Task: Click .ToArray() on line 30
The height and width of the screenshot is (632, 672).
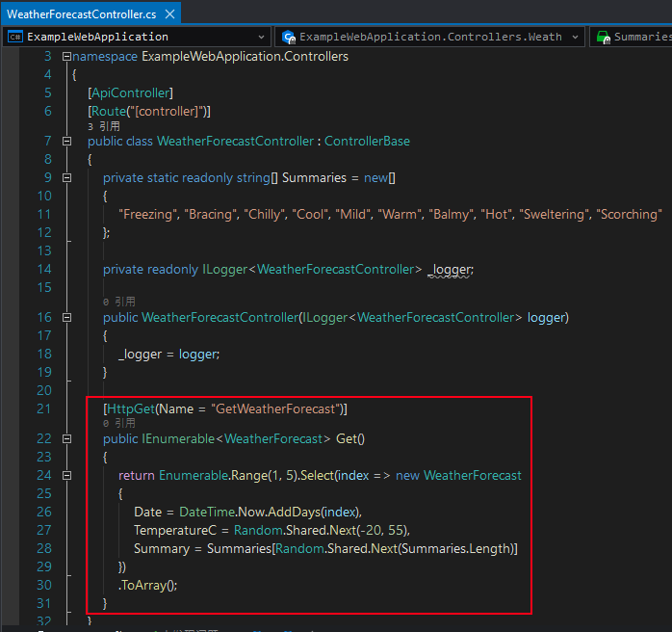Action: 147,585
